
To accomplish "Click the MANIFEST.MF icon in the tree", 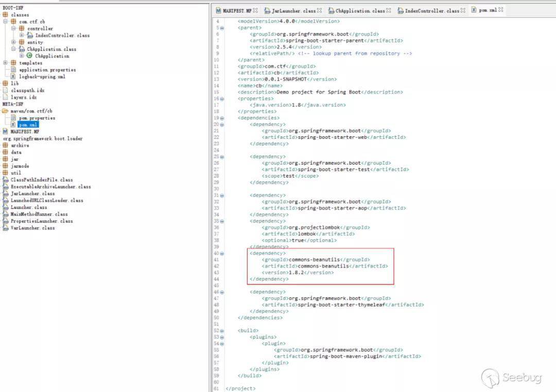I will pos(5,132).
